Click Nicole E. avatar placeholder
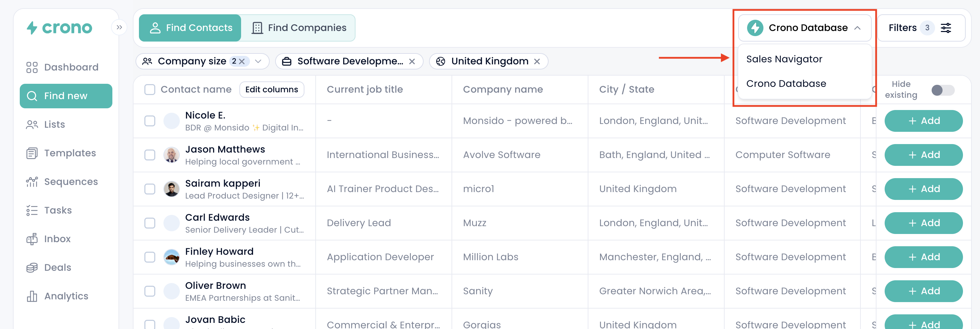Screen dimensions: 980x329 172,121
